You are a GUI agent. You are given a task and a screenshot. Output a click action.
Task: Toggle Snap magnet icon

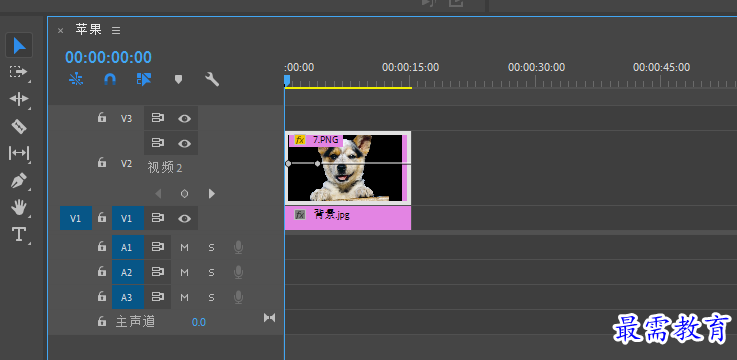tap(110, 79)
